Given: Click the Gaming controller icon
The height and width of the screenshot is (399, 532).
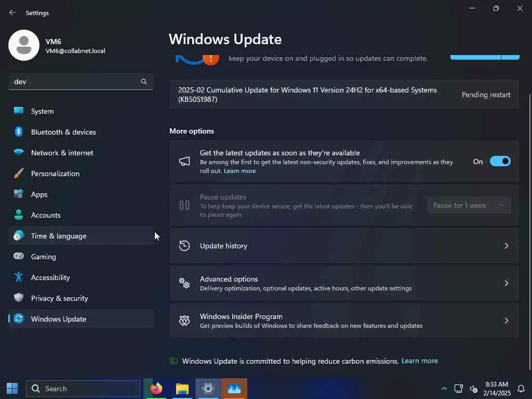Looking at the screenshot, I should click(x=19, y=256).
